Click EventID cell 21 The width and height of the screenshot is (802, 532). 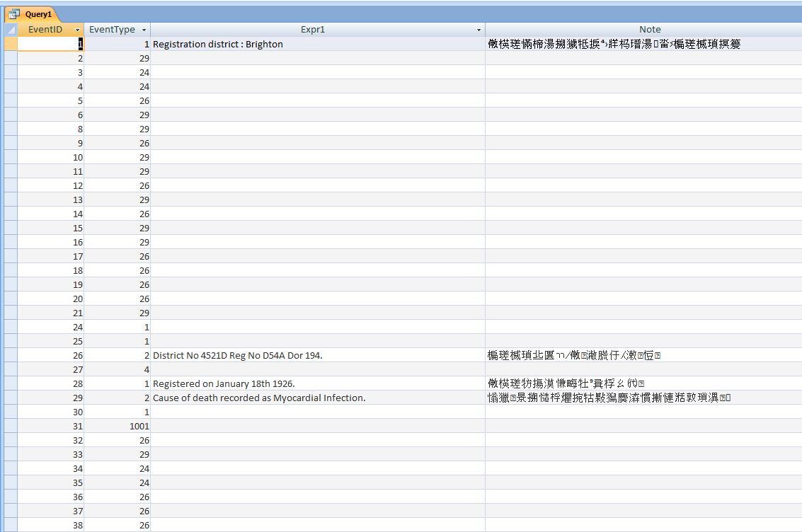pos(51,313)
